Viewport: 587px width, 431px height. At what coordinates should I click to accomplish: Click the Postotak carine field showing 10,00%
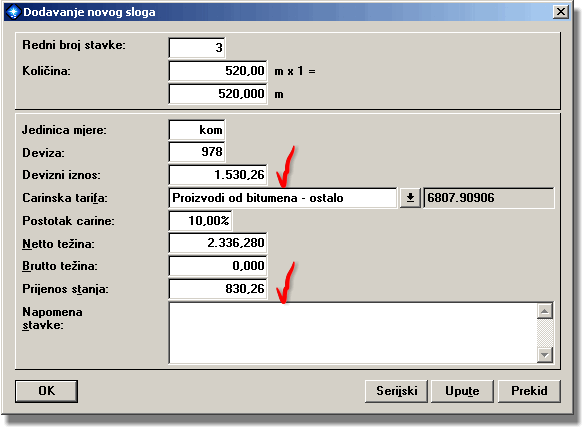[x=200, y=221]
